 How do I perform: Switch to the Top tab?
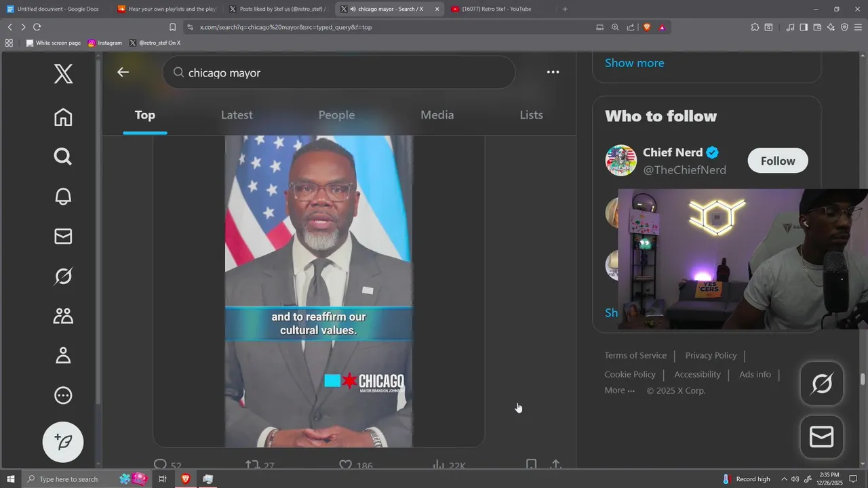(x=144, y=115)
